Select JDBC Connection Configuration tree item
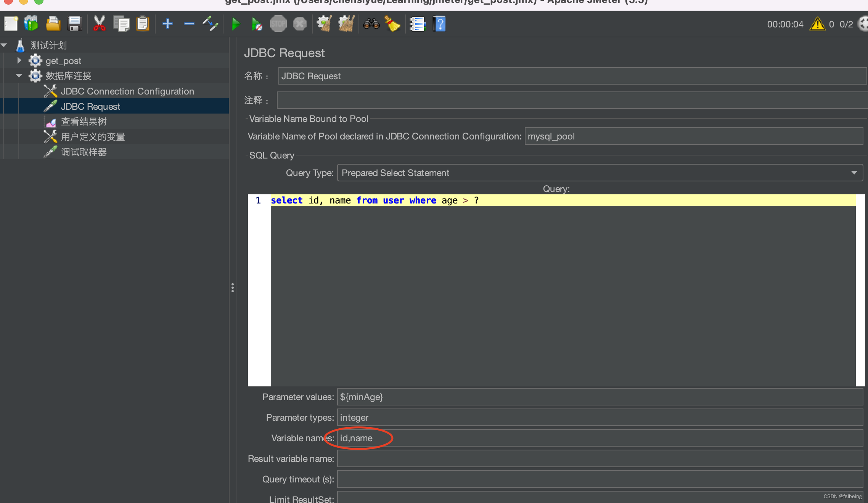Image resolution: width=868 pixels, height=503 pixels. click(x=127, y=91)
